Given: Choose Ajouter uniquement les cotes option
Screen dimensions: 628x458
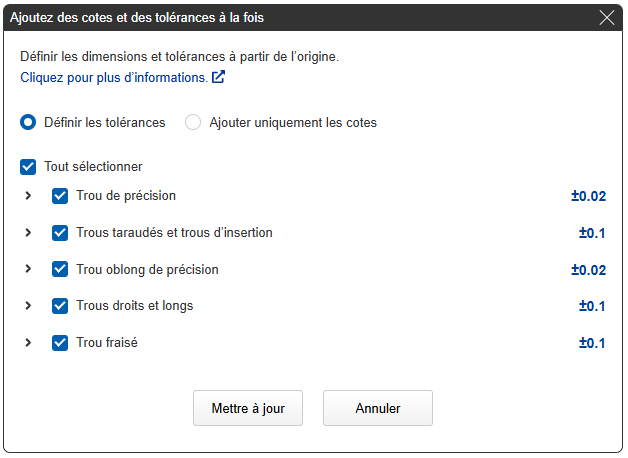Looking at the screenshot, I should [193, 123].
